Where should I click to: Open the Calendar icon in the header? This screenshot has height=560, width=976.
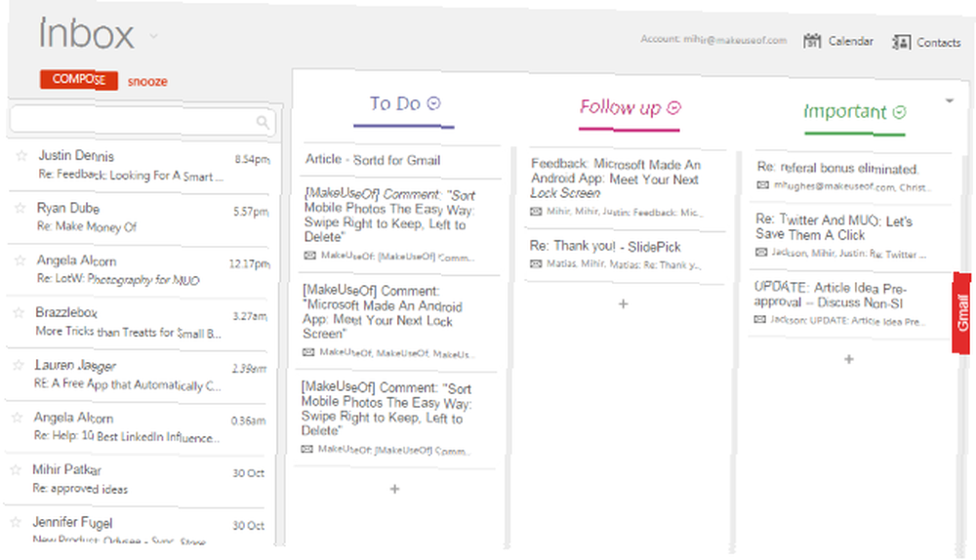pos(812,41)
